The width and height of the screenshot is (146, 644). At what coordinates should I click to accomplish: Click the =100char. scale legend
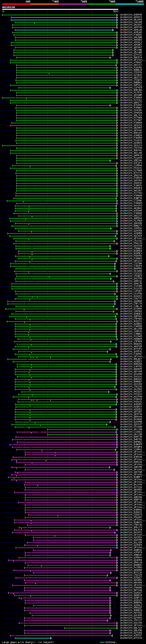coord(108,642)
